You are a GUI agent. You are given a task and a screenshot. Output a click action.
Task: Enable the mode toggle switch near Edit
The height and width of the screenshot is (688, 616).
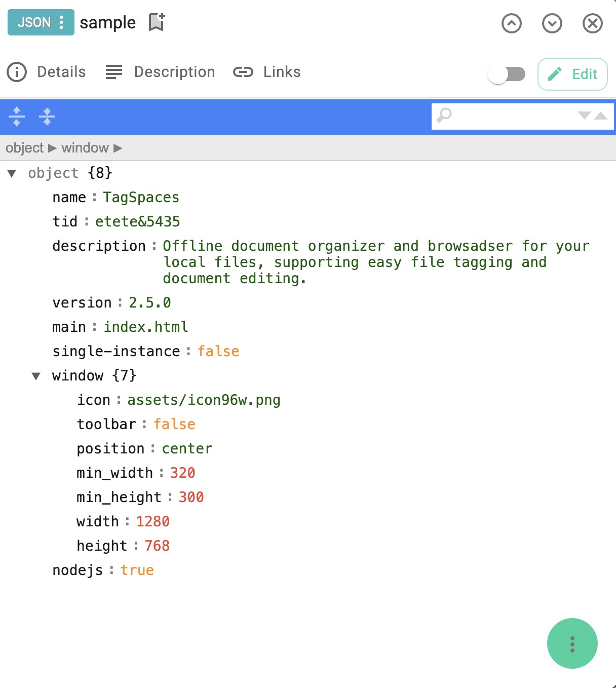coord(507,74)
